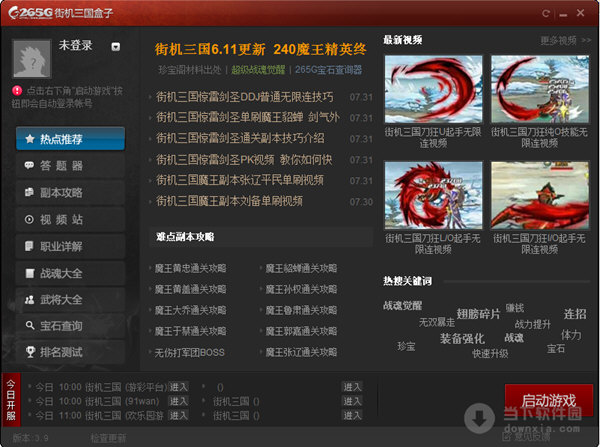
Task: Click the magnifier icon for 宝石查询
Action: 30,326
